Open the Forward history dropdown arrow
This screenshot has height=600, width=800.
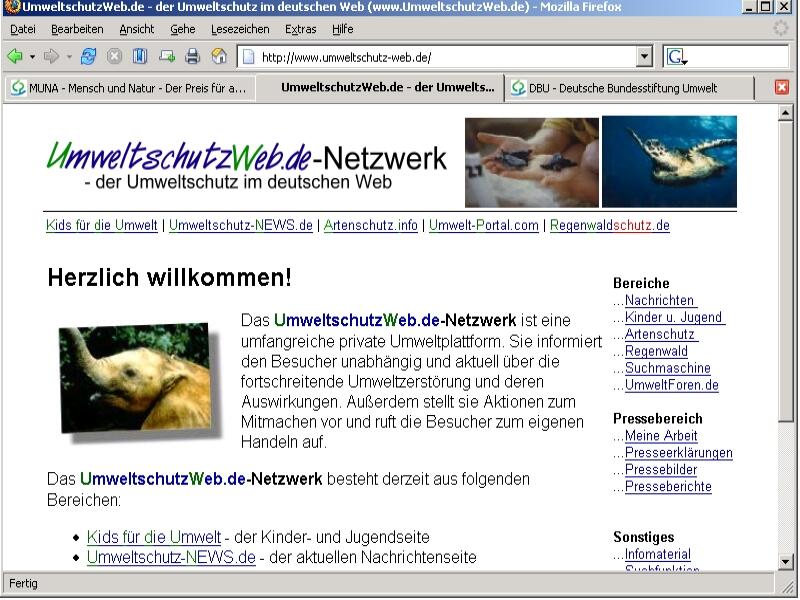(69, 57)
